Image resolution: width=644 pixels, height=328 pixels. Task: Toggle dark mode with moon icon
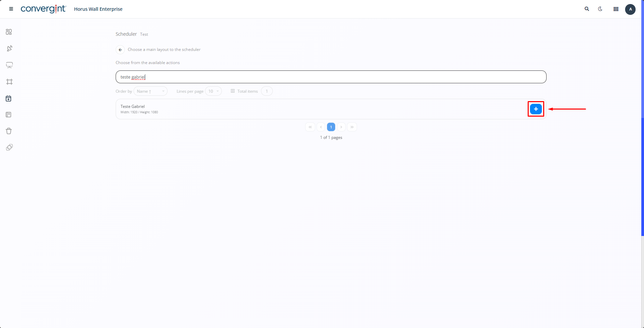[x=600, y=9]
